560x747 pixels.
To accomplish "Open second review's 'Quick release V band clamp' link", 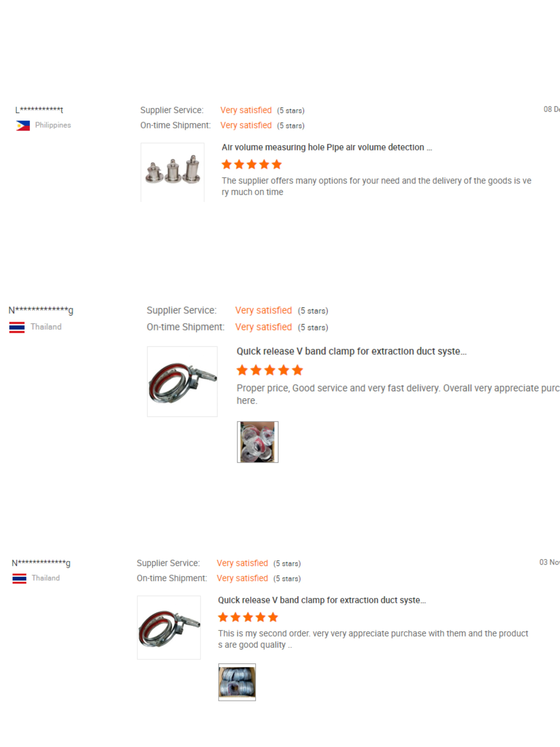I will pos(351,352).
